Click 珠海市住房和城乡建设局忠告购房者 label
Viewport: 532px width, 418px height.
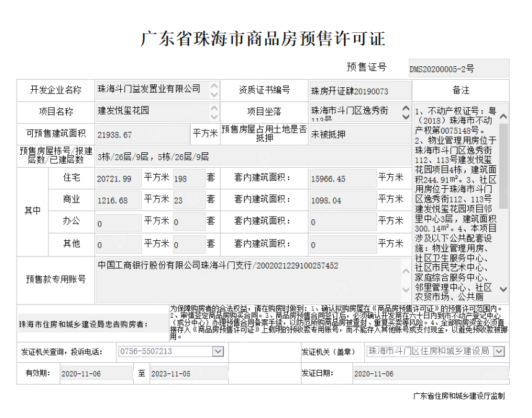pyautogui.click(x=84, y=324)
